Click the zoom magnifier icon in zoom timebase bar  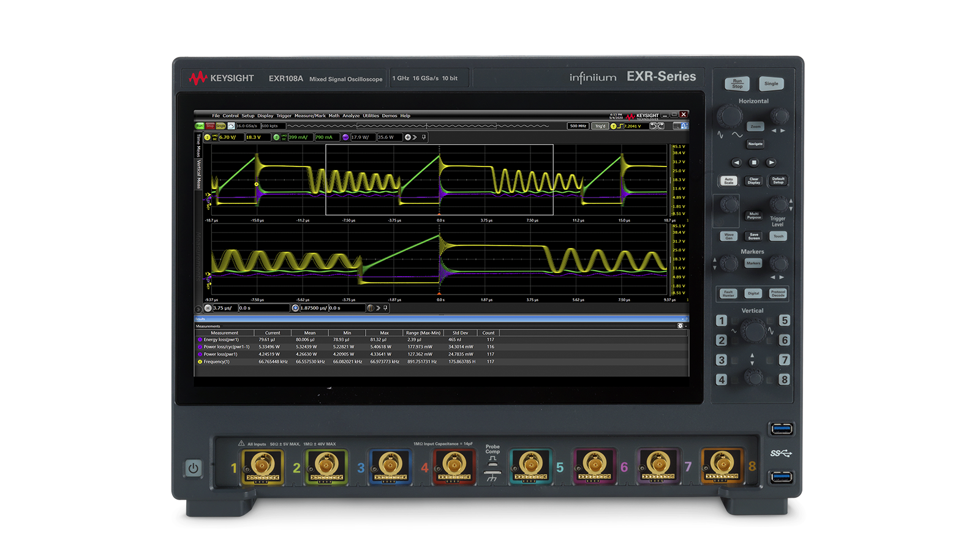(x=295, y=309)
